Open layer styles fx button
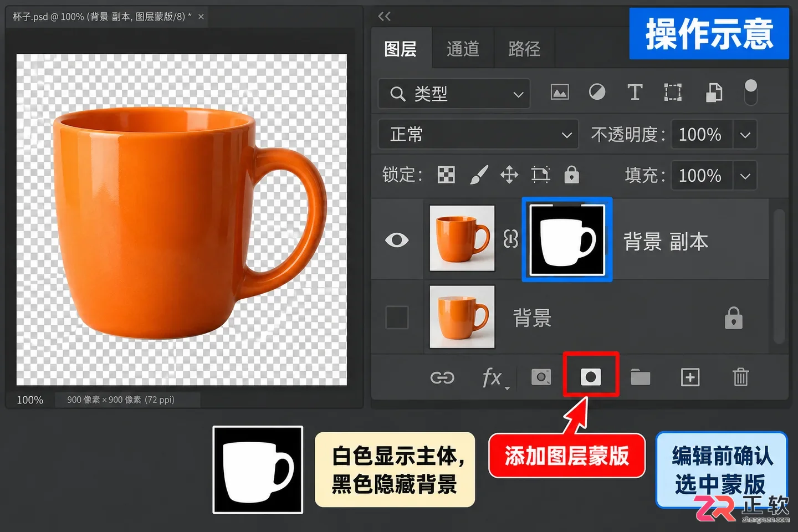Viewport: 798px width, 532px height. click(x=493, y=378)
